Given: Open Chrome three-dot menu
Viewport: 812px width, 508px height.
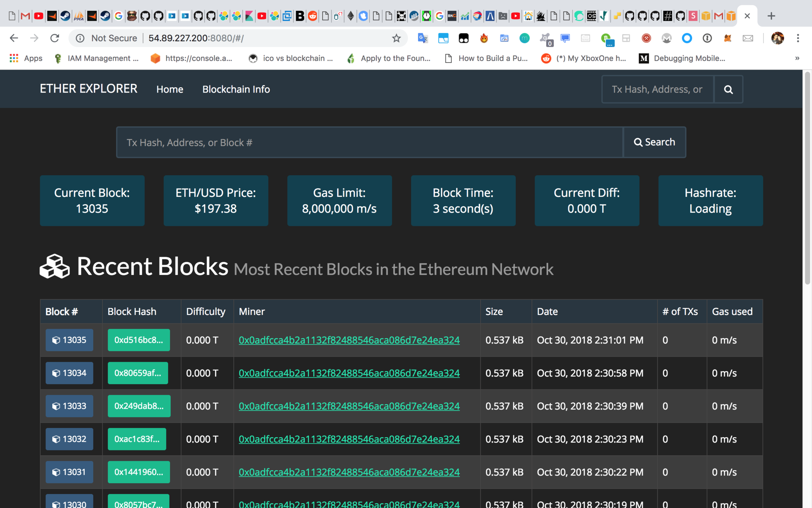Looking at the screenshot, I should 798,38.
